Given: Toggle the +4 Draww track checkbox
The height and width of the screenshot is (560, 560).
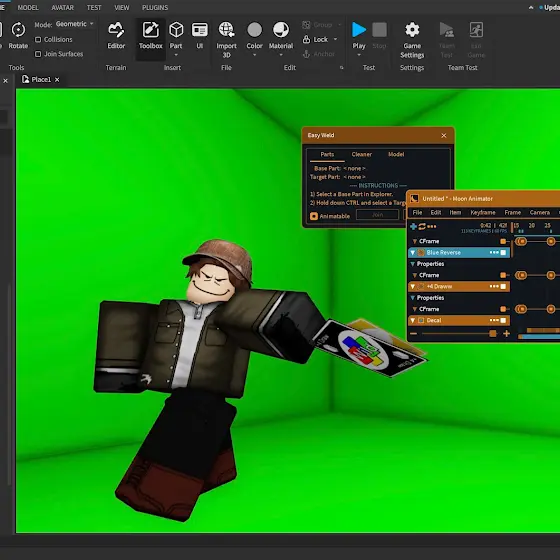Looking at the screenshot, I should (x=503, y=286).
